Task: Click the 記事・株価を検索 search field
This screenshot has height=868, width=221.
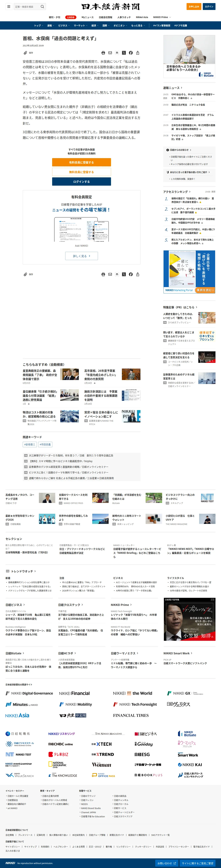Action: click(27, 6)
